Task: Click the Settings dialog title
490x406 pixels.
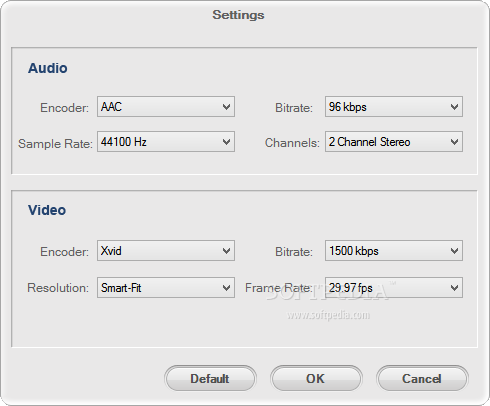Action: (238, 15)
